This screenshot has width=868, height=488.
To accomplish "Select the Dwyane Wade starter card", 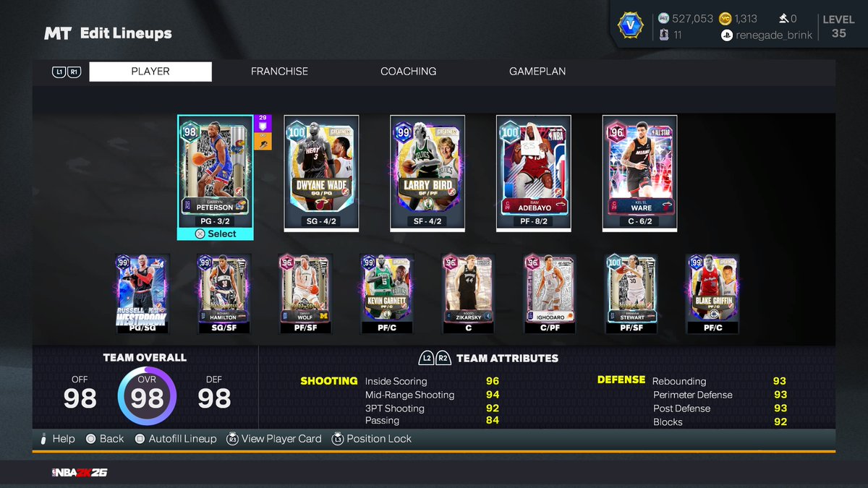I will [x=321, y=173].
